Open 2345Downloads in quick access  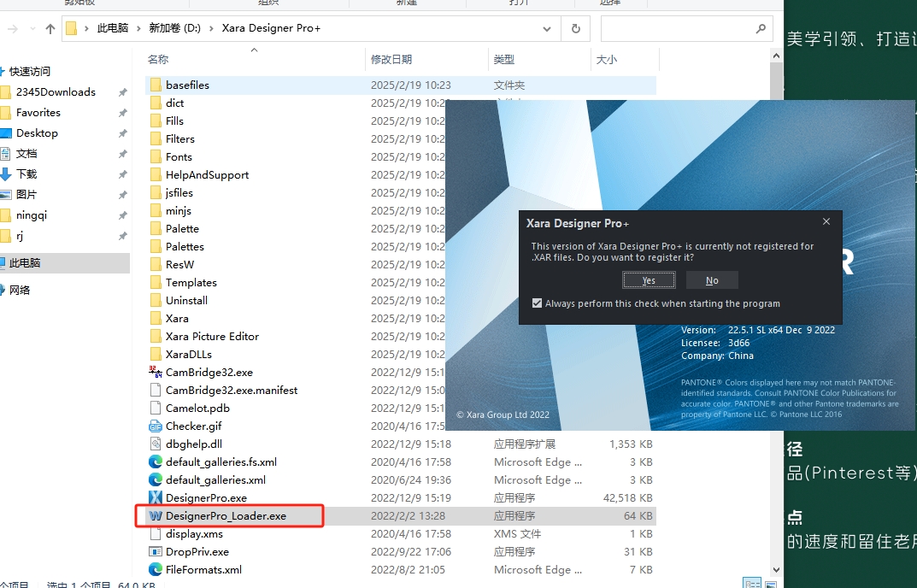56,91
